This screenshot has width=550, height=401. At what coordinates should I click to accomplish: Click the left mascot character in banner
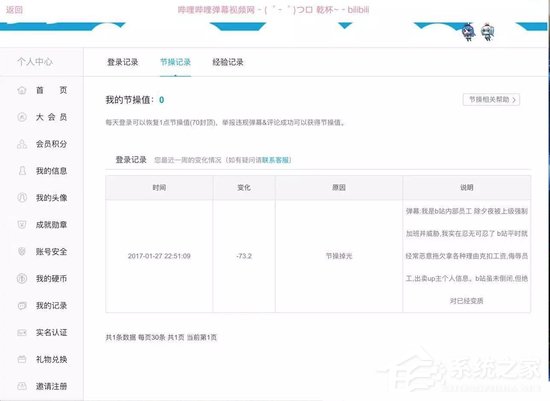tap(468, 32)
